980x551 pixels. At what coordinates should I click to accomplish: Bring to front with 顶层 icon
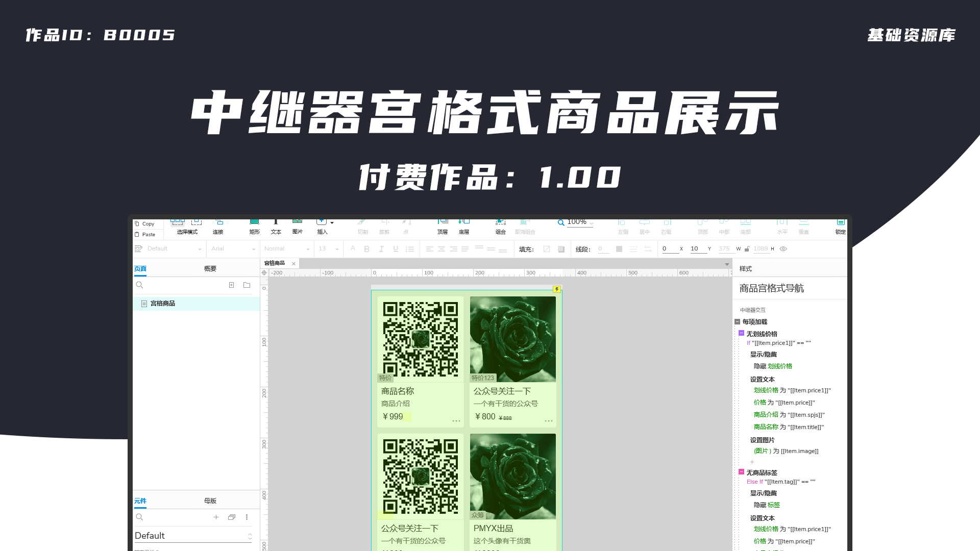[x=443, y=227]
